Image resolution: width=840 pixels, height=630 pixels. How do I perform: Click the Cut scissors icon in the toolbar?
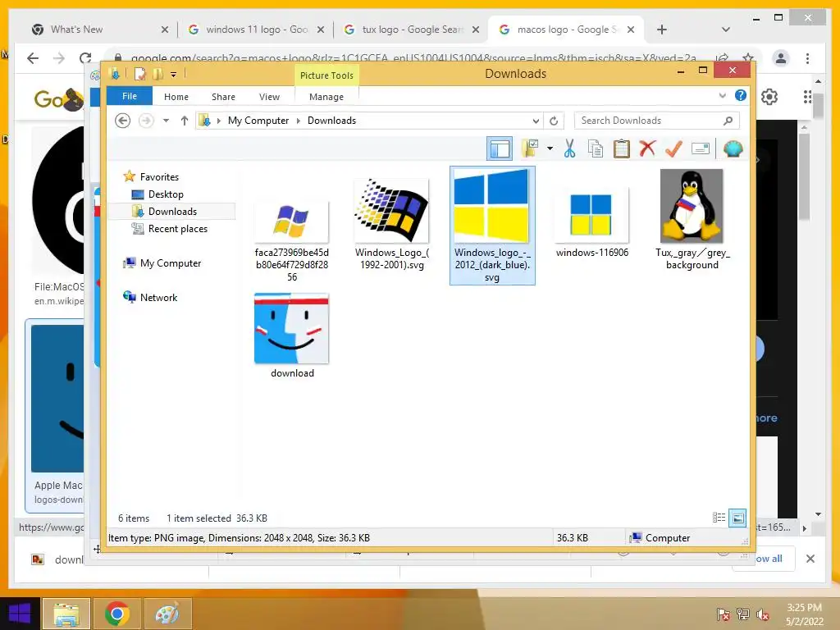pyautogui.click(x=569, y=149)
